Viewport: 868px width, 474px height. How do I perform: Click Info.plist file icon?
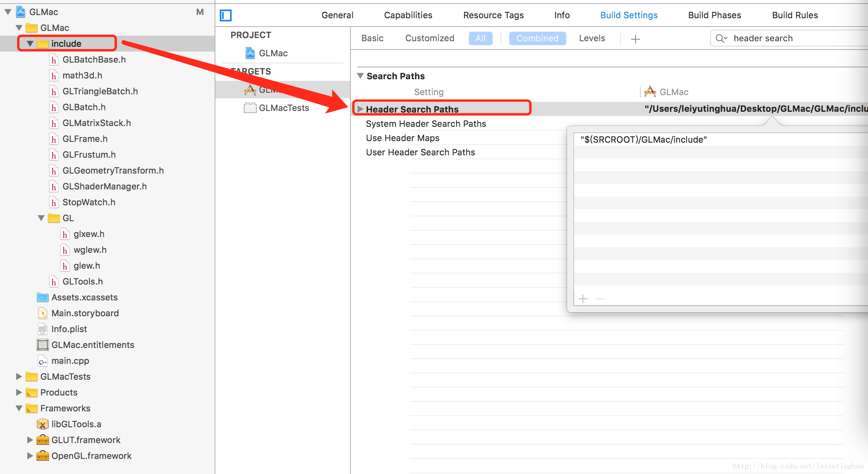[42, 329]
